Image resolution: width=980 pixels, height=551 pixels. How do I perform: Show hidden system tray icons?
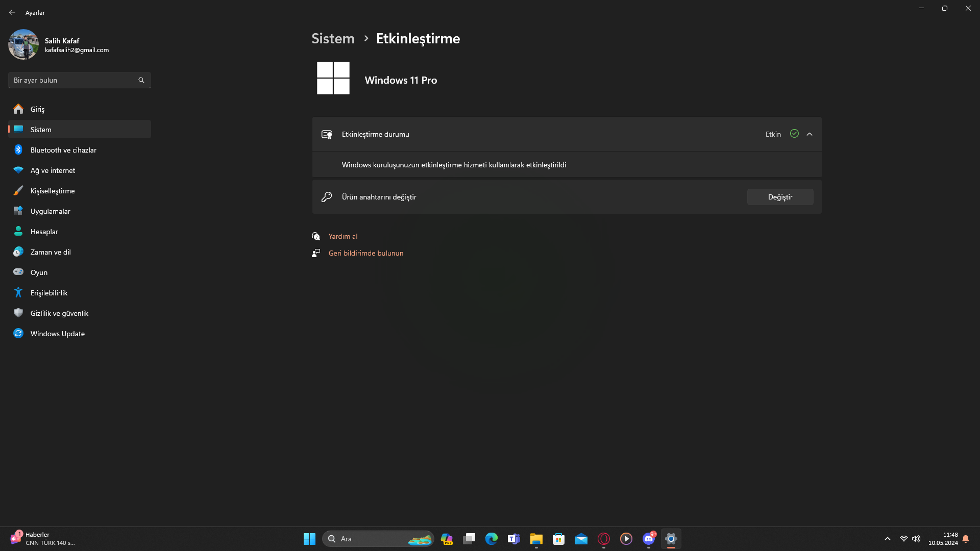click(x=888, y=539)
